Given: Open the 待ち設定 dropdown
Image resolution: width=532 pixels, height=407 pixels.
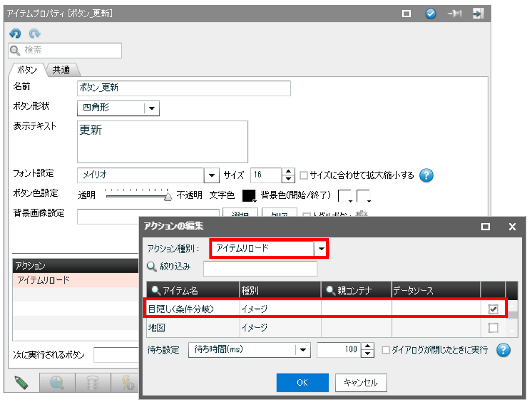Looking at the screenshot, I should [x=303, y=350].
